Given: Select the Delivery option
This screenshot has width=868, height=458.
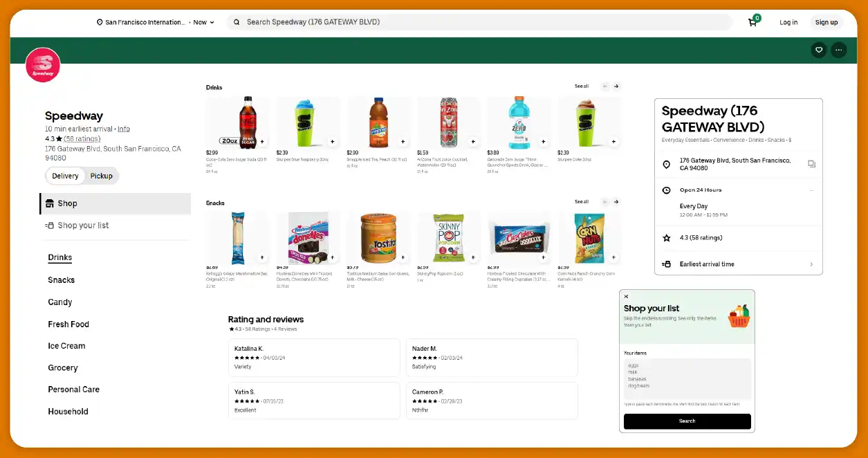Looking at the screenshot, I should pyautogui.click(x=65, y=175).
